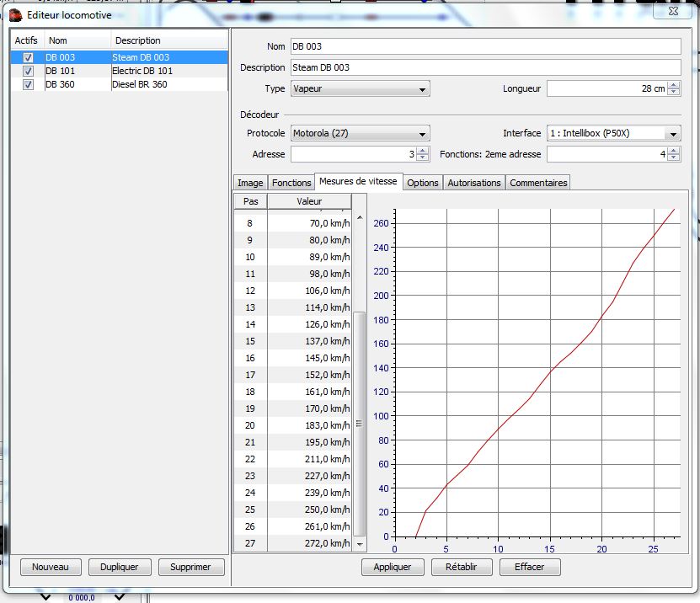Click in the Description text field
Image resolution: width=700 pixels, height=603 pixels.
[x=484, y=67]
